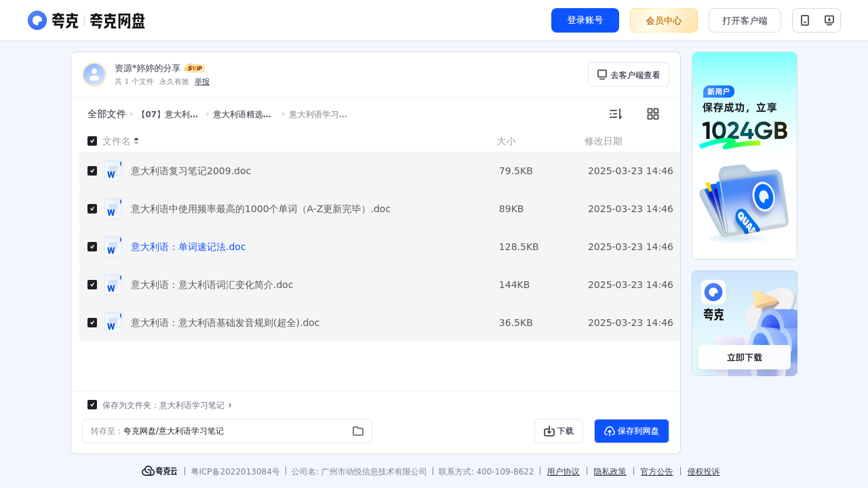Click Word icon of 词汇变化简介.doc
Viewport: 868px width, 488px height.
click(113, 285)
